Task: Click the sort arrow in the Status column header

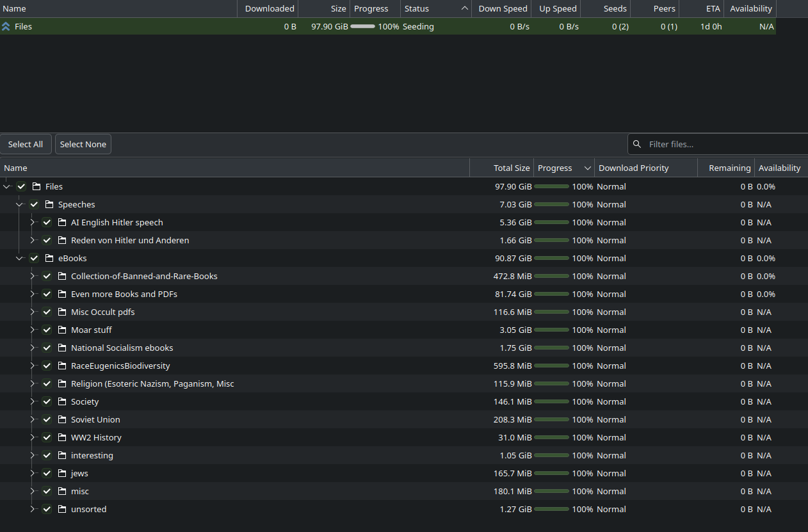Action: (464, 8)
